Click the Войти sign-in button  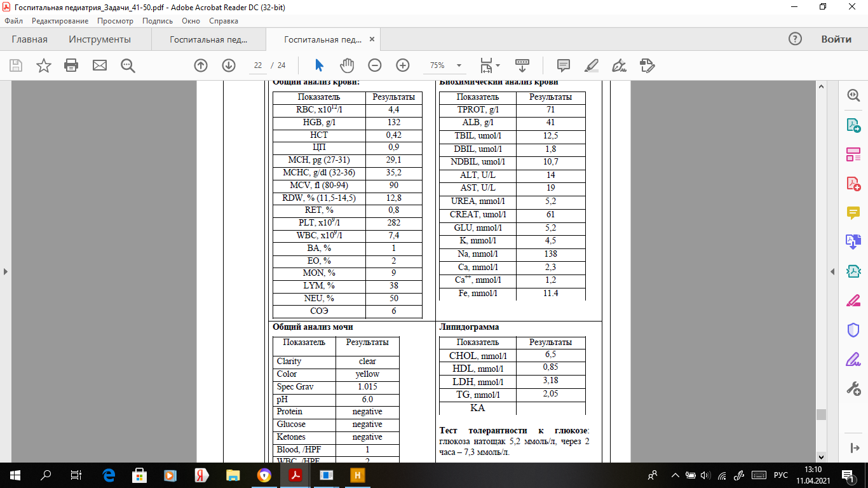click(x=836, y=39)
